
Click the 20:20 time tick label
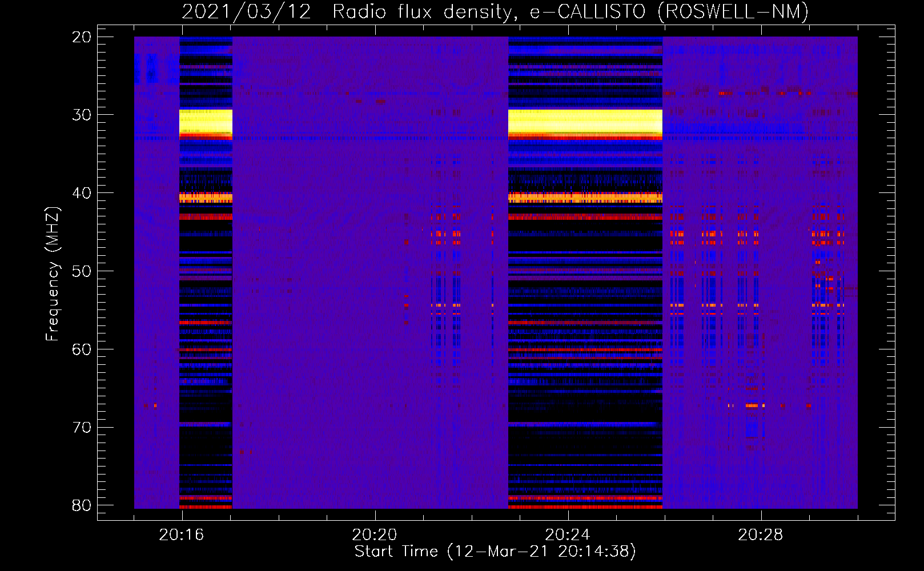375,535
